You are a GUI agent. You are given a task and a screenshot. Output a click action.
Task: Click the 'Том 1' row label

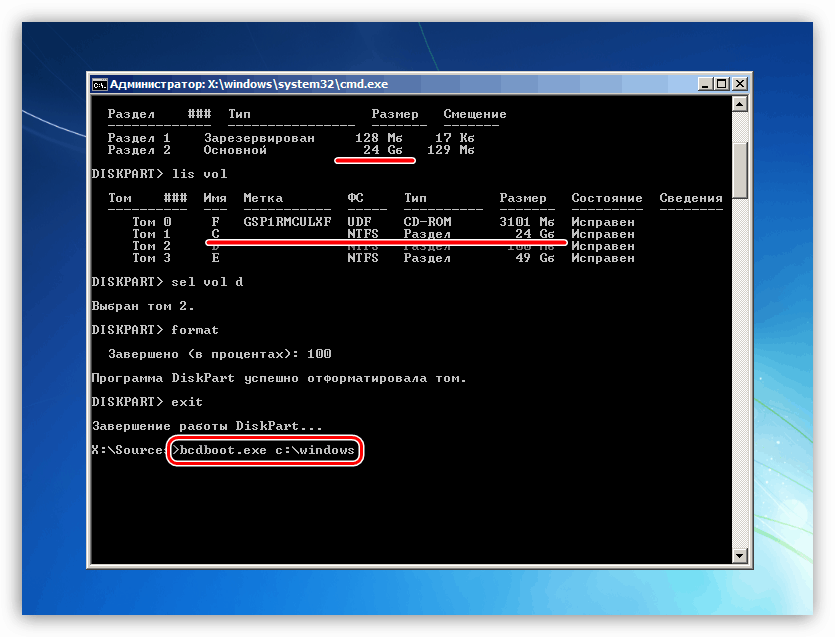[152, 234]
